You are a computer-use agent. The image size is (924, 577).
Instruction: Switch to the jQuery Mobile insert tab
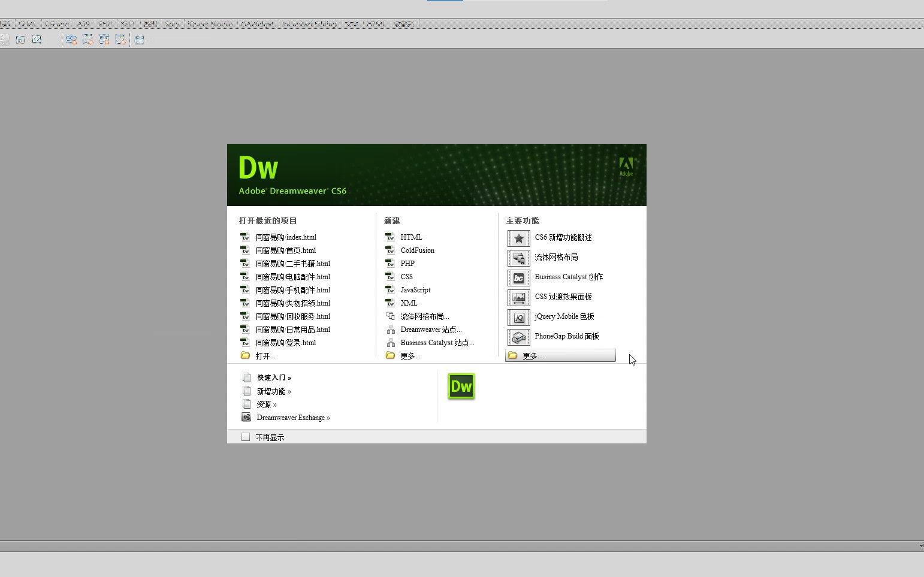click(210, 24)
